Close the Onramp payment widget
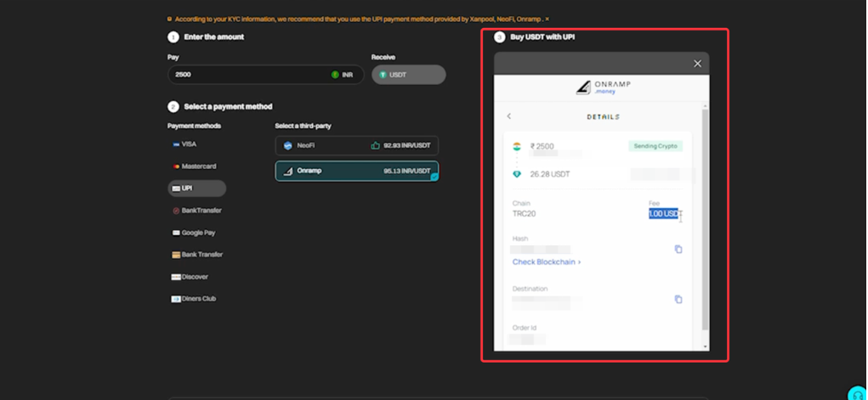 click(697, 64)
